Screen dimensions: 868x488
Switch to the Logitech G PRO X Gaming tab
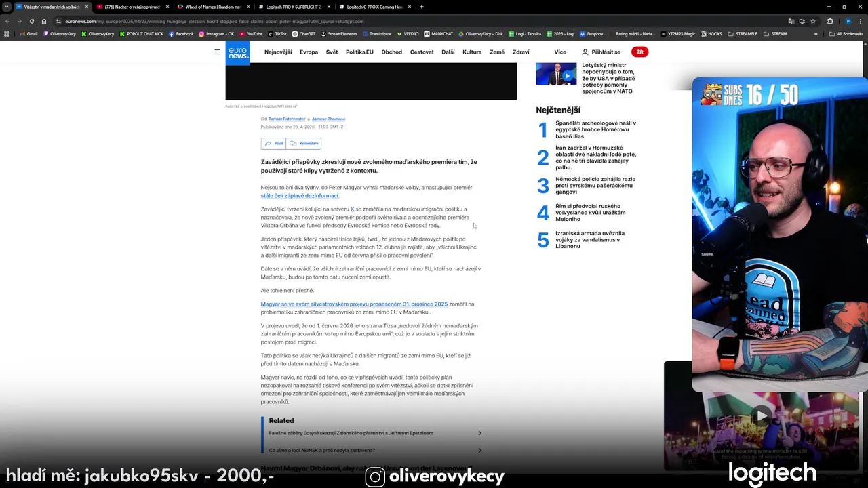(374, 7)
